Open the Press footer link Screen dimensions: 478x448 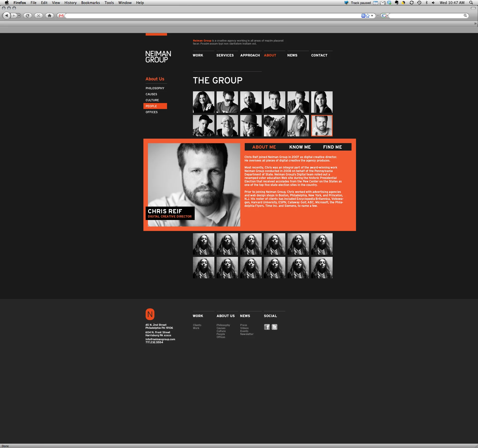243,325
